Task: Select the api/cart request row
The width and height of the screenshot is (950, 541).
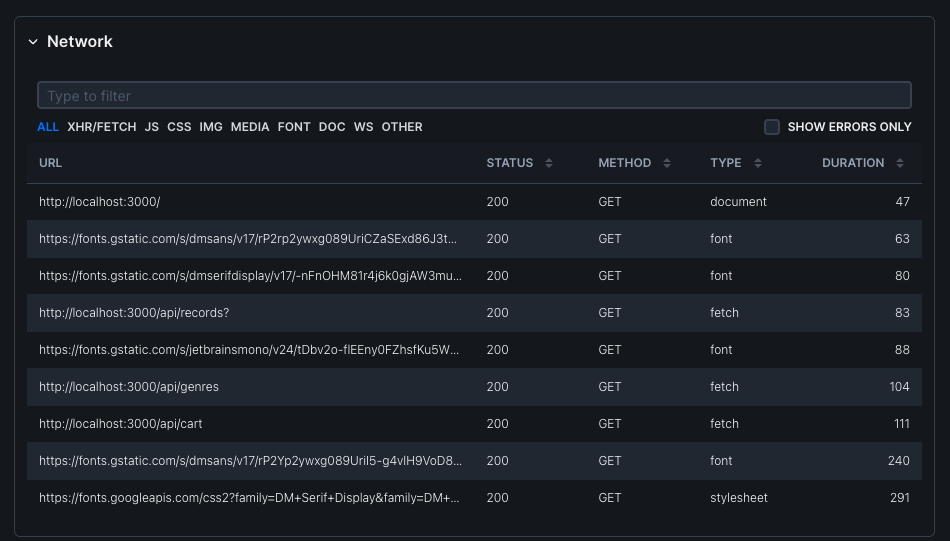Action: coord(120,424)
